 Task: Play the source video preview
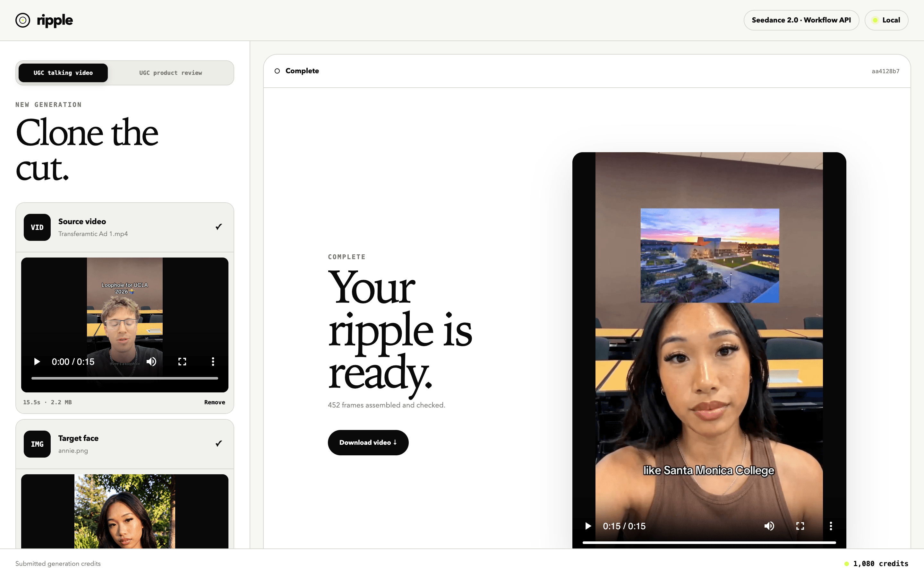[x=37, y=362]
